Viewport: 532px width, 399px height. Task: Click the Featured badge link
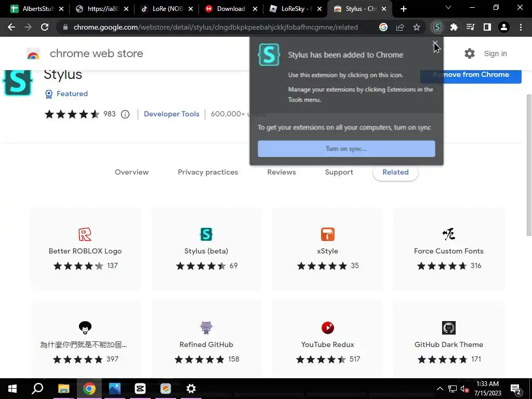[x=66, y=94]
